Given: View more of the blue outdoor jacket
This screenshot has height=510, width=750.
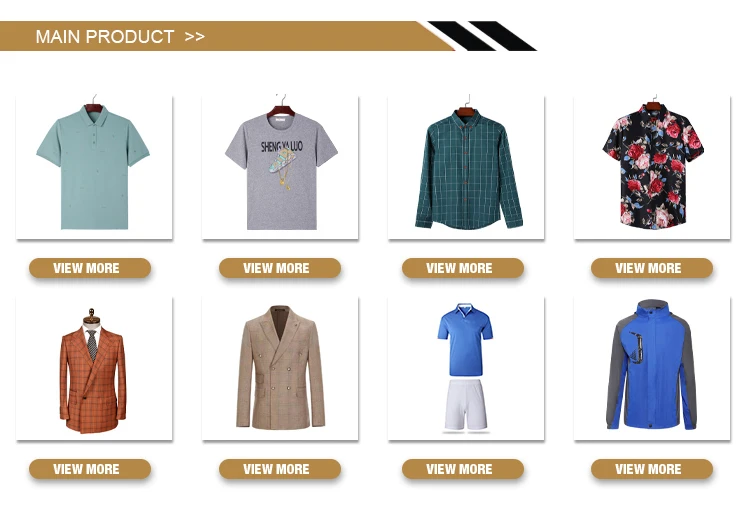Looking at the screenshot, I should 652,469.
